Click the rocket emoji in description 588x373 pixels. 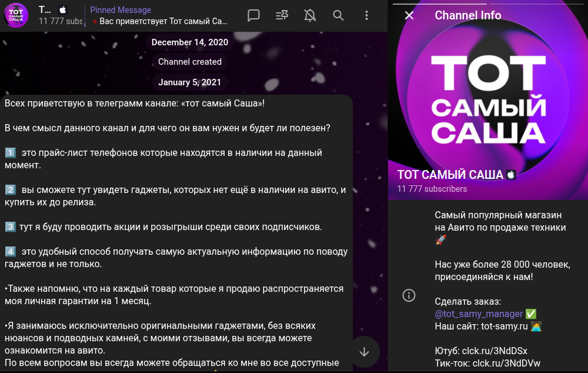pos(440,239)
